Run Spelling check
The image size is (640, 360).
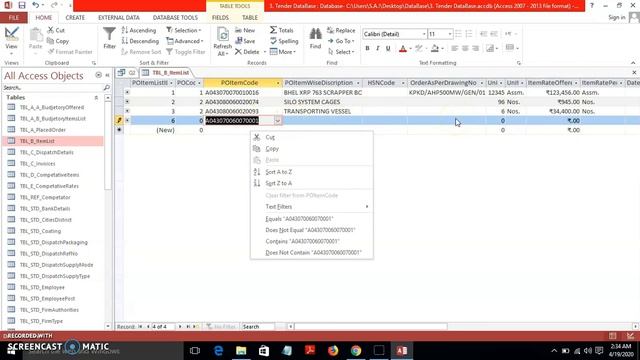[284, 41]
